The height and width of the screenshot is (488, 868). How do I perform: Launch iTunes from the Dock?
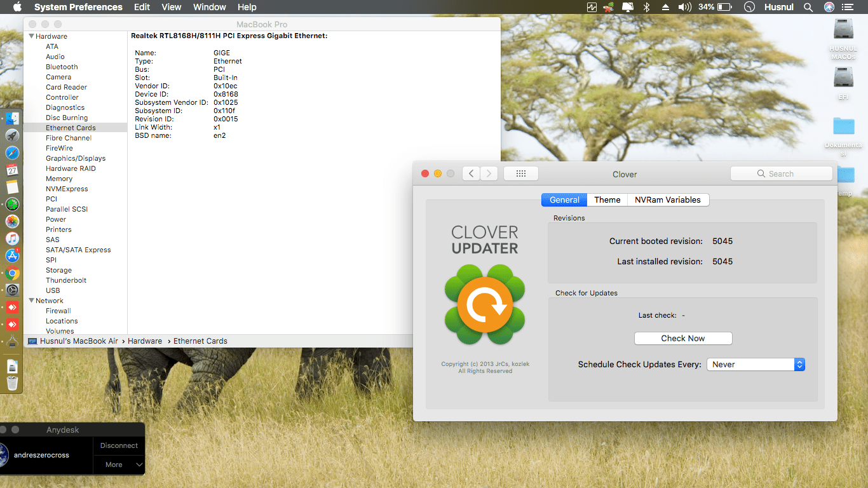click(12, 238)
